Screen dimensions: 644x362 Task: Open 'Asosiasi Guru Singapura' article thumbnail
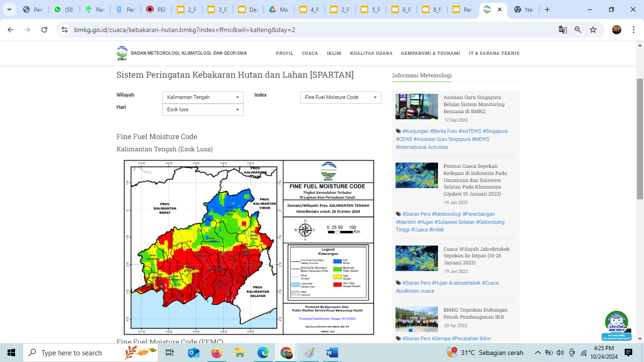(417, 107)
